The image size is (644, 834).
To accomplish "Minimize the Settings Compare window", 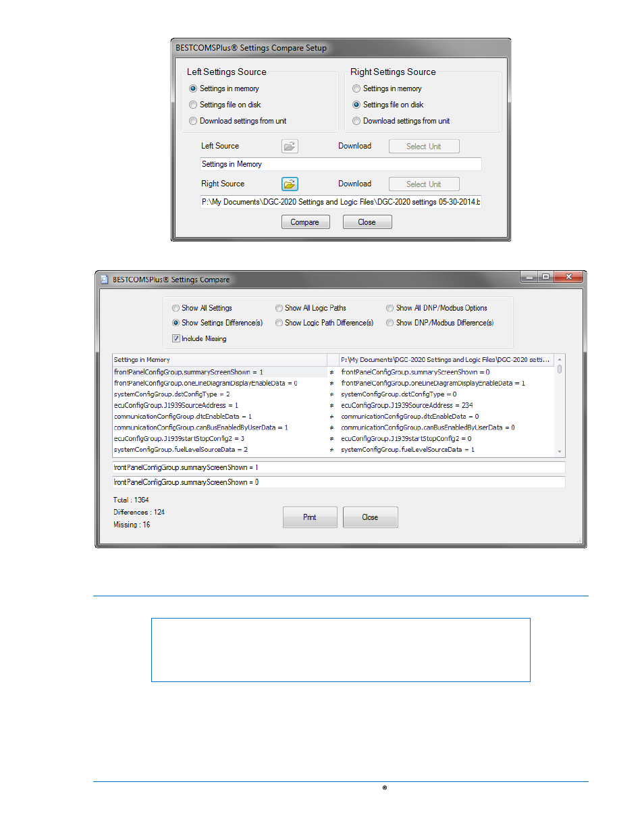I will pyautogui.click(x=529, y=277).
